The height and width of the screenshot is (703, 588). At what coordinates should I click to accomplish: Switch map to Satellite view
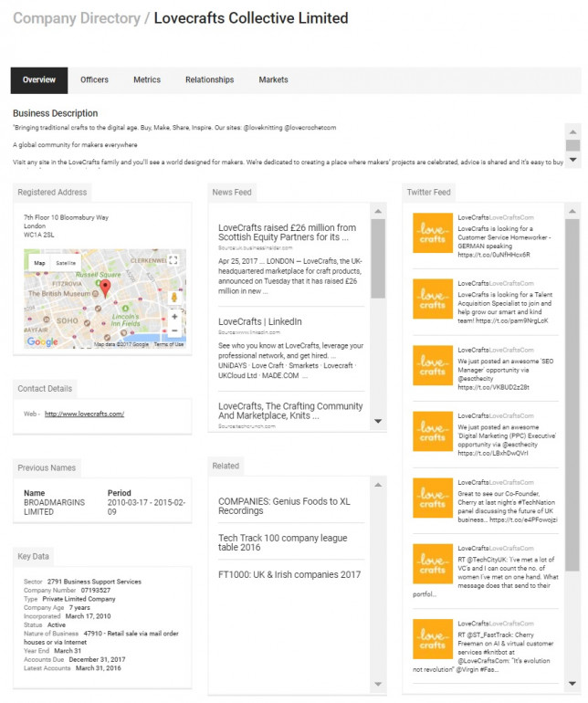(66, 263)
